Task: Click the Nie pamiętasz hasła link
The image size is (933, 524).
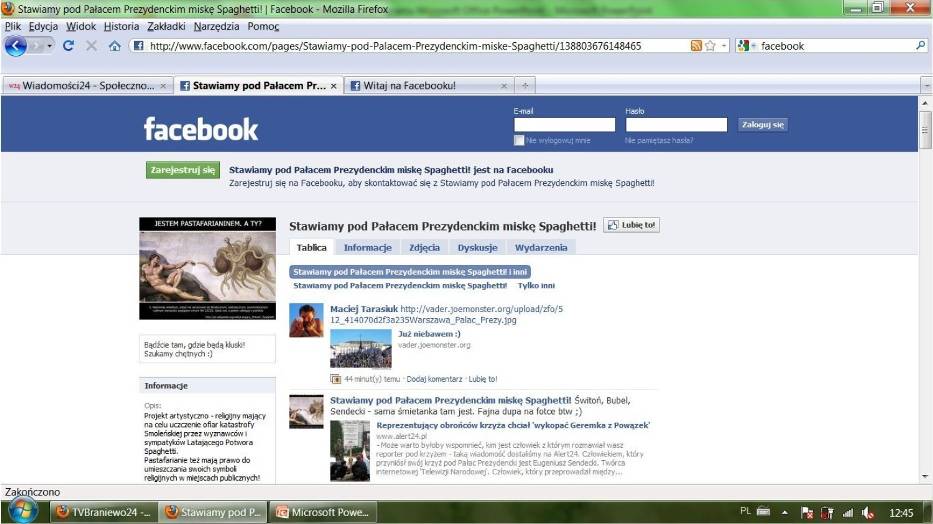Action: point(659,140)
